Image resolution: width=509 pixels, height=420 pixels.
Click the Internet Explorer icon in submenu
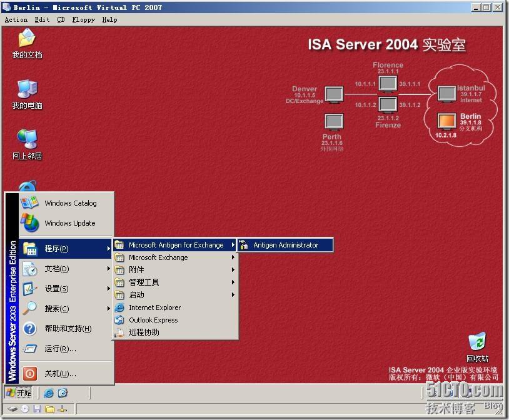120,307
